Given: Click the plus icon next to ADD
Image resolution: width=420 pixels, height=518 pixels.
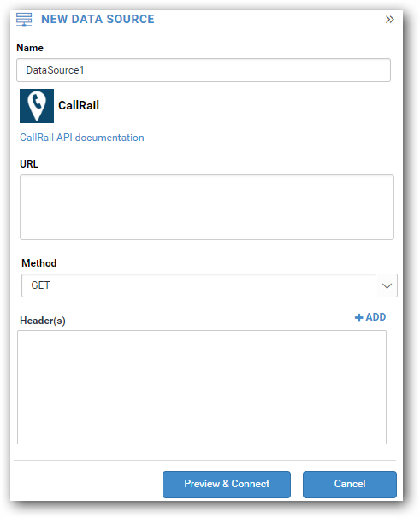Looking at the screenshot, I should 358,317.
